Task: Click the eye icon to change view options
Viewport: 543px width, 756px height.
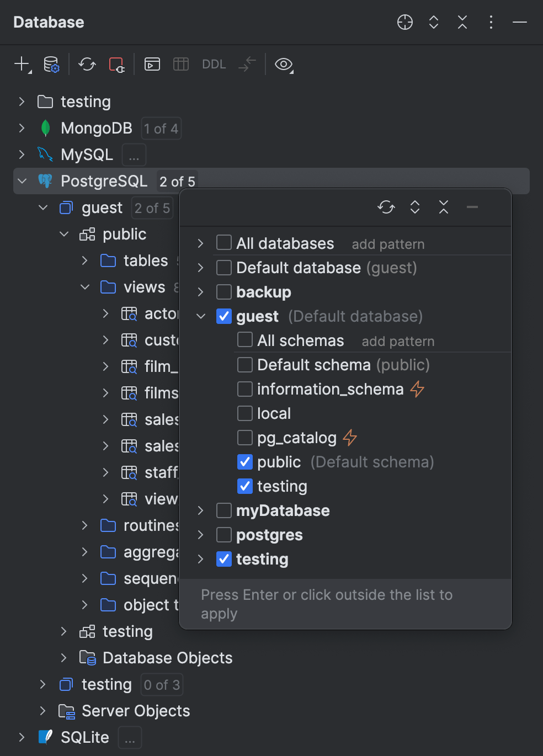Action: click(283, 65)
